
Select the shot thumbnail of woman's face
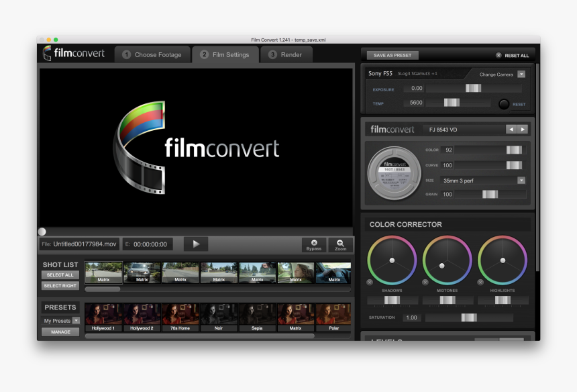pos(295,273)
